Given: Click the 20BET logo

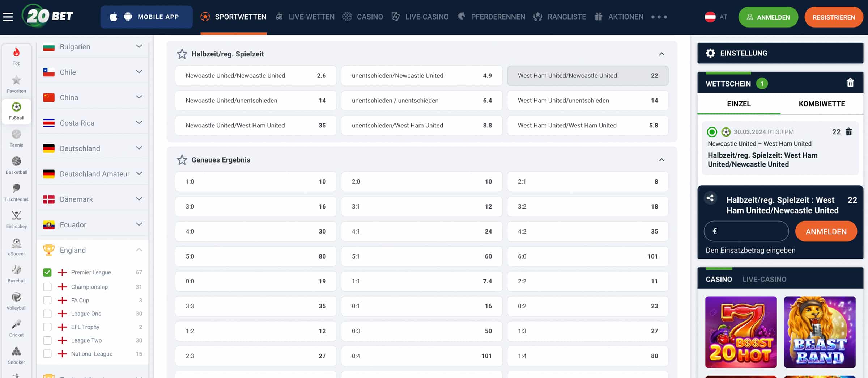Looking at the screenshot, I should pos(48,16).
